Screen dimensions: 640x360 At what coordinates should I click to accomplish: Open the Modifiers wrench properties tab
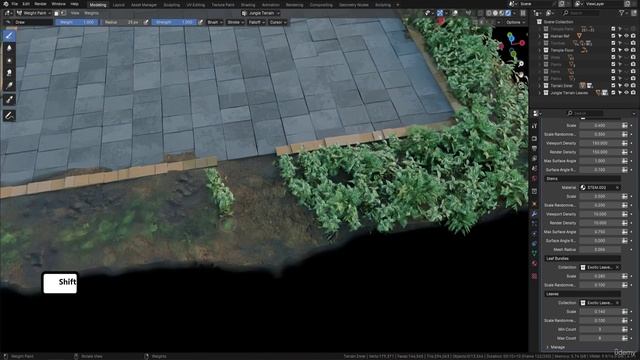(x=534, y=214)
